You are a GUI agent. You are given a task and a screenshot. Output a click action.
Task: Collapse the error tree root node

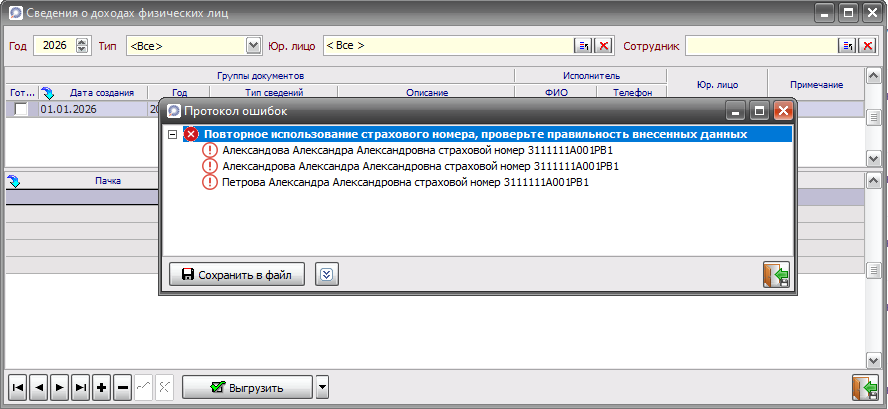(173, 134)
